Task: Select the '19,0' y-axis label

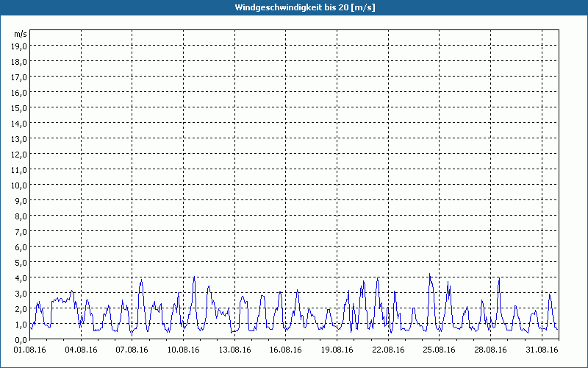Action: 19,46
